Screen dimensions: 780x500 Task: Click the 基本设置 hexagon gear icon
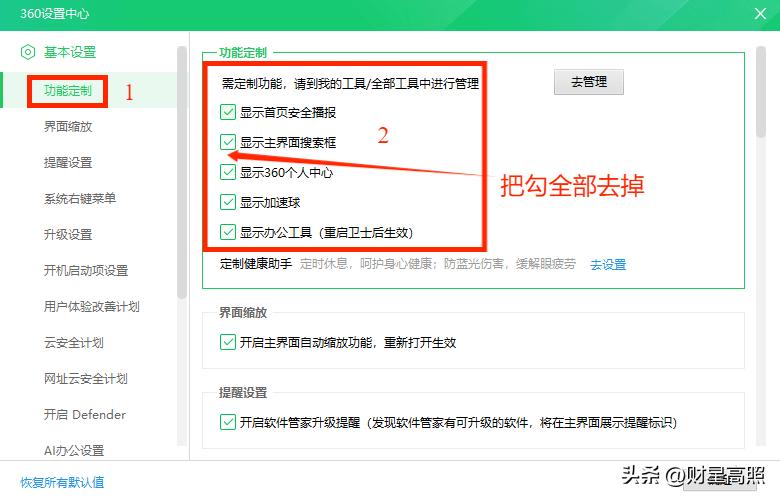point(28,52)
